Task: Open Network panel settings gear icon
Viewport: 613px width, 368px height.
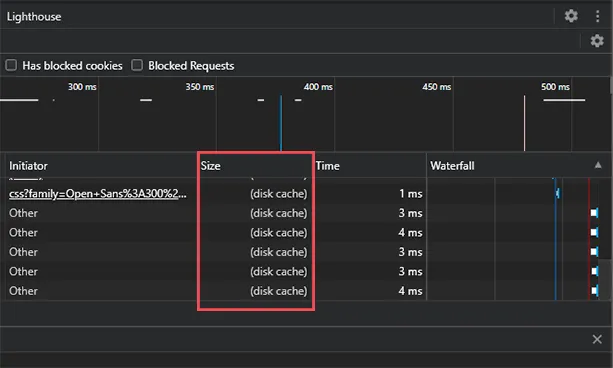Action: 597,41
